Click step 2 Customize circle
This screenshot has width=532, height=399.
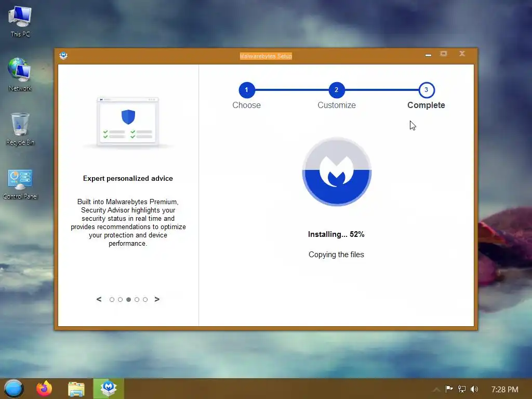(x=337, y=90)
